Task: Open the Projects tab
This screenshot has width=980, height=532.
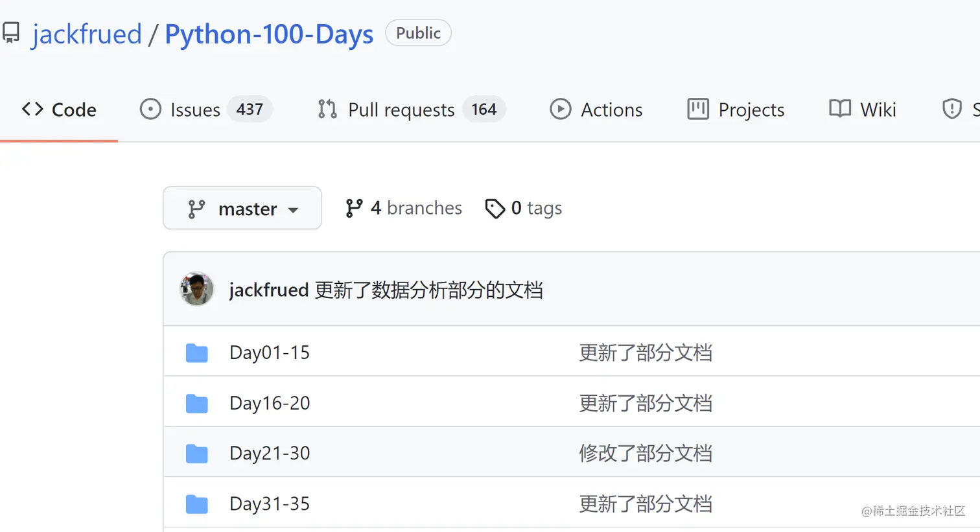Action: point(736,110)
